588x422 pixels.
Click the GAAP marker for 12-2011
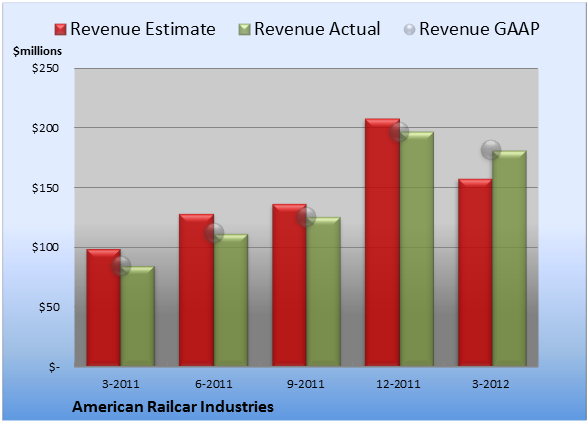coord(399,132)
